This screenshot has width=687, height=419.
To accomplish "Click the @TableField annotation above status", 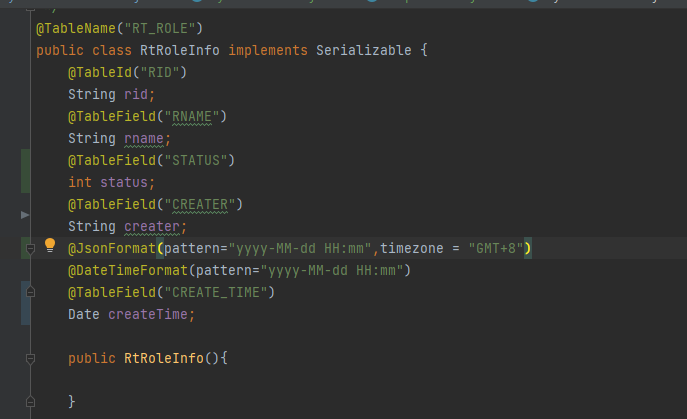I will tap(112, 160).
